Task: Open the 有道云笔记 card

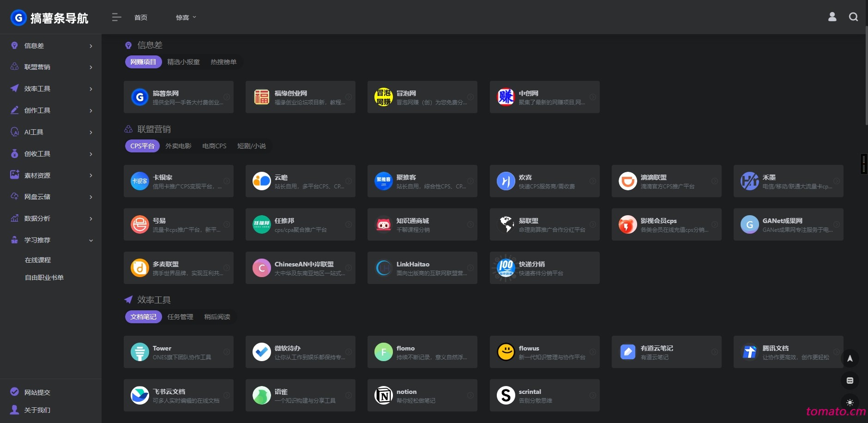Action: 666,352
